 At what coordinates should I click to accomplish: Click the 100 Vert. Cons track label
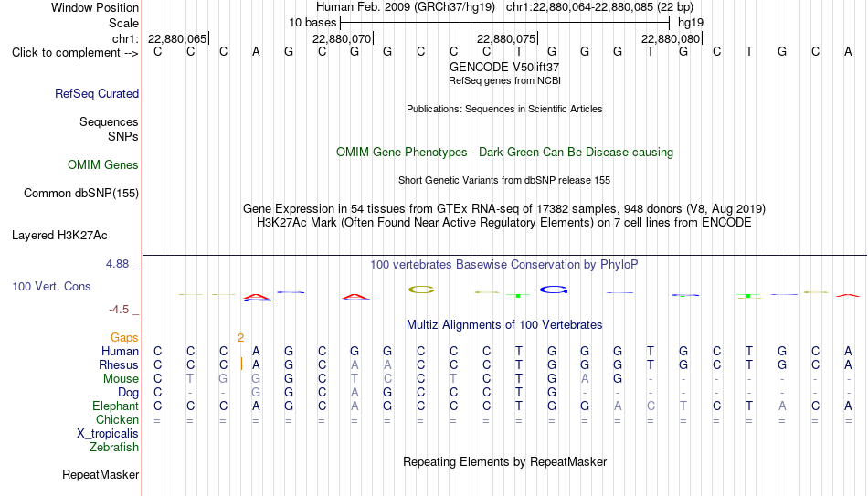click(51, 286)
